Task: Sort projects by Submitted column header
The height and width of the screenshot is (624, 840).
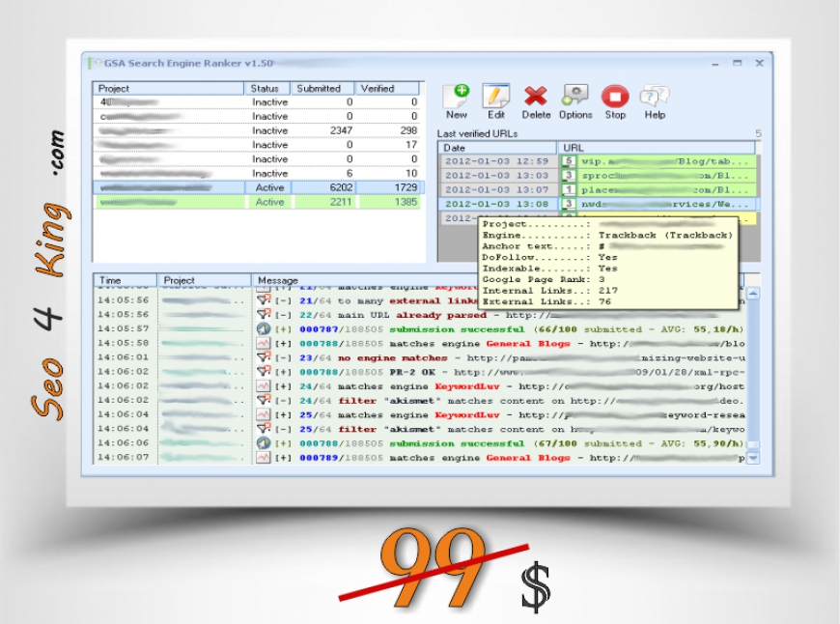Action: [322, 89]
